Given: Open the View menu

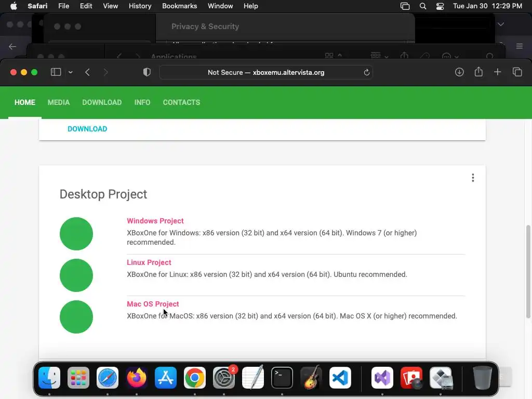Looking at the screenshot, I should pos(110,6).
